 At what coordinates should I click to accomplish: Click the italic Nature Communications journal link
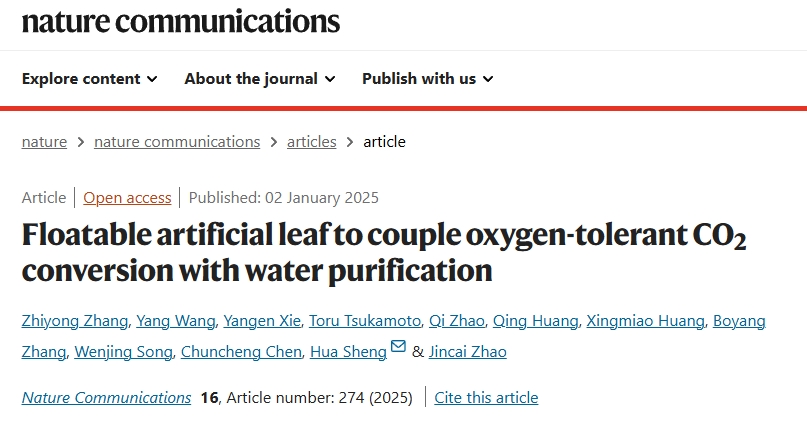[x=106, y=397]
